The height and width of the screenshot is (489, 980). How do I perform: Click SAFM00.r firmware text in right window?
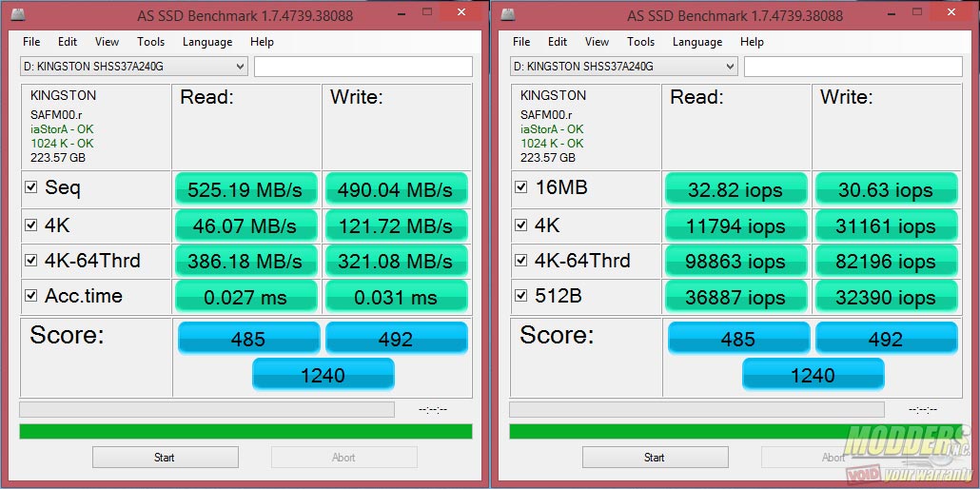pyautogui.click(x=545, y=115)
